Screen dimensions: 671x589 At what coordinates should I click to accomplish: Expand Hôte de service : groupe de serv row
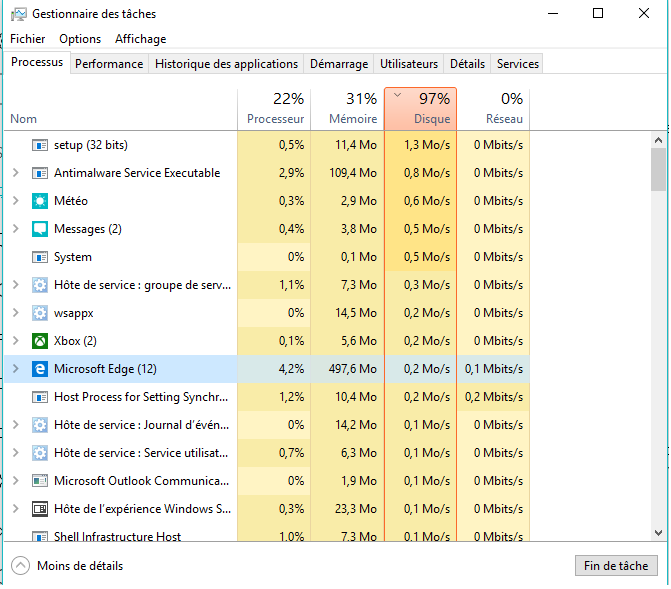coord(16,285)
